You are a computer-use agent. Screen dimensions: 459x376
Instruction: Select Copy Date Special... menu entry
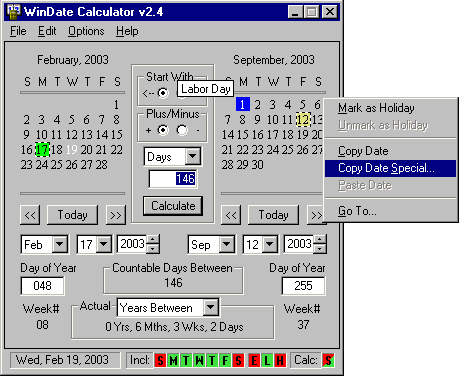[390, 168]
